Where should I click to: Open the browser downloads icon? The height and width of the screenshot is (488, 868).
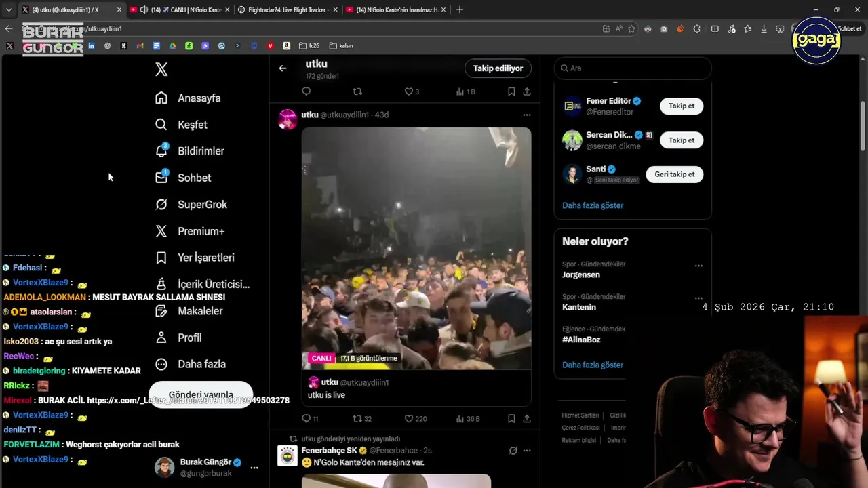(x=764, y=28)
